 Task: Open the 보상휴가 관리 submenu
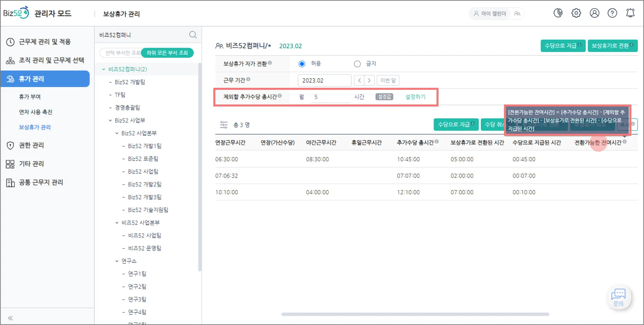[35, 127]
